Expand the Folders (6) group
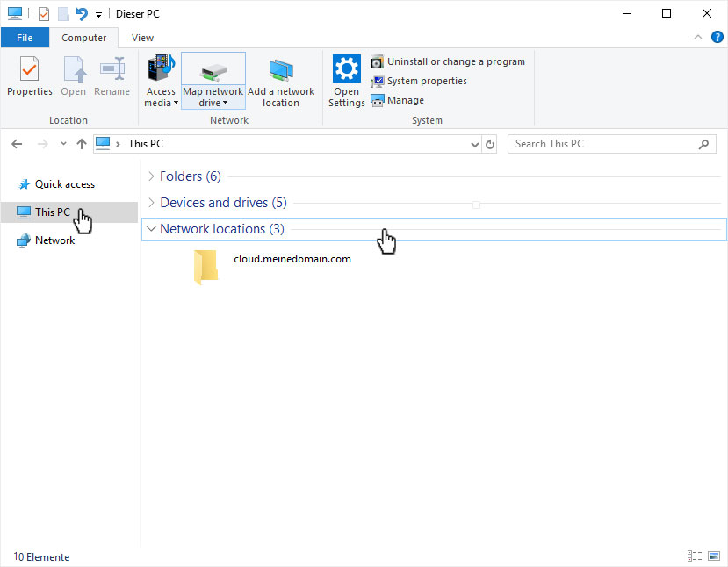Viewport: 728px width, 567px height. (x=151, y=176)
